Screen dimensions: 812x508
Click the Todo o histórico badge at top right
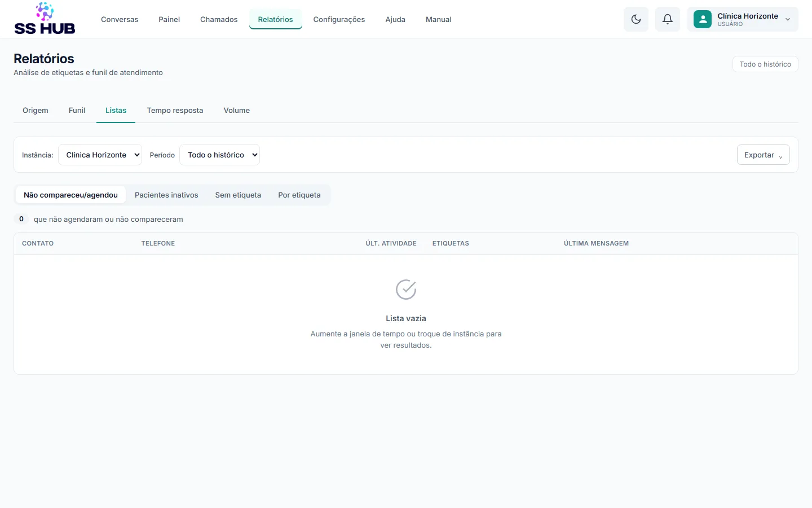[x=765, y=64]
